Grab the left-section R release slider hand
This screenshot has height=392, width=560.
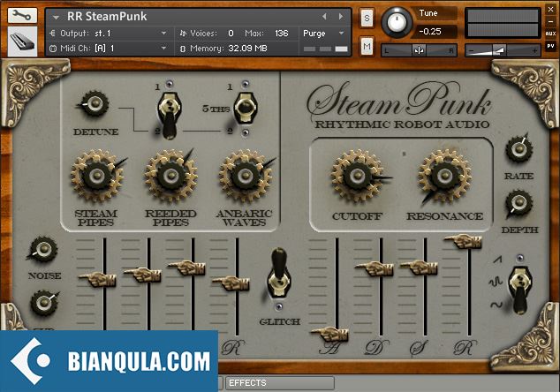click(x=231, y=283)
